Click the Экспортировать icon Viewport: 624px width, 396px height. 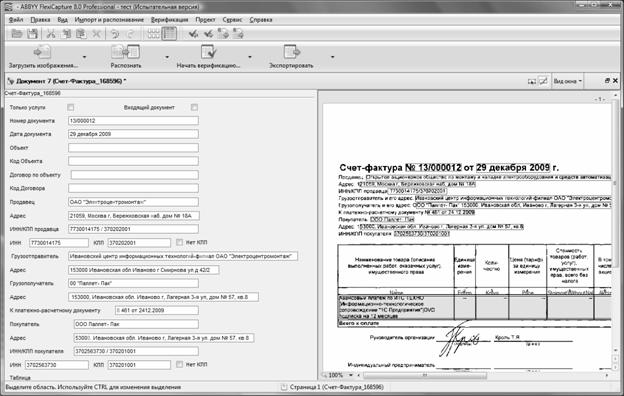tap(291, 52)
